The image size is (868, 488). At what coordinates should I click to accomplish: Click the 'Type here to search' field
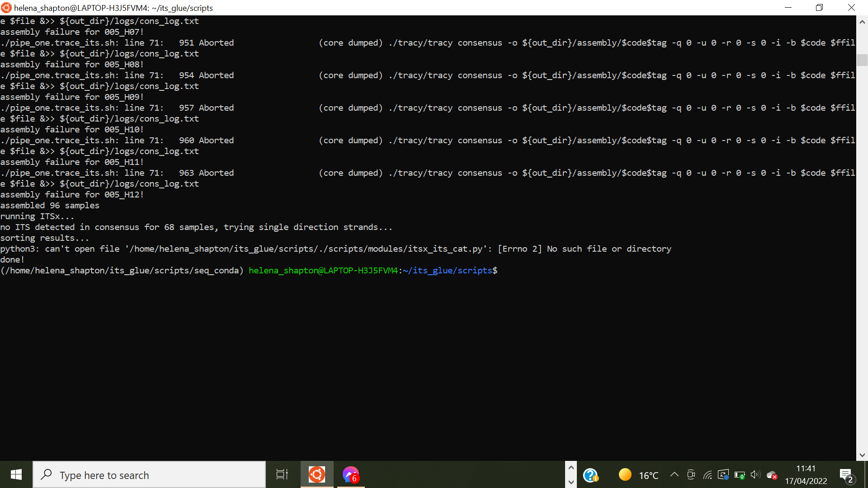[149, 474]
